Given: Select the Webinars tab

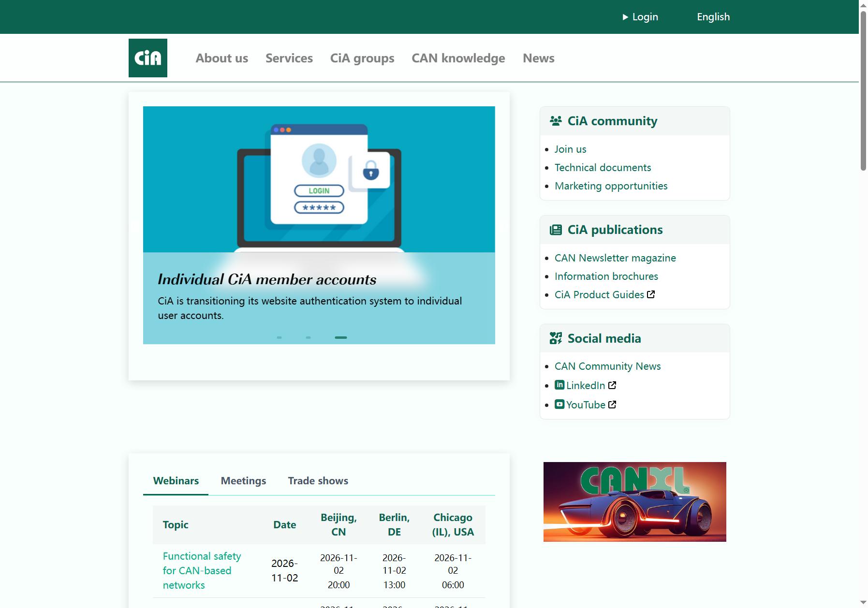Looking at the screenshot, I should click(176, 481).
